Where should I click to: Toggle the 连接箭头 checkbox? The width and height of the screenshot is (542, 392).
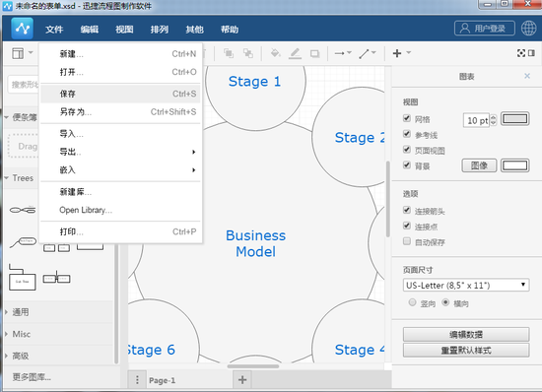pyautogui.click(x=407, y=210)
